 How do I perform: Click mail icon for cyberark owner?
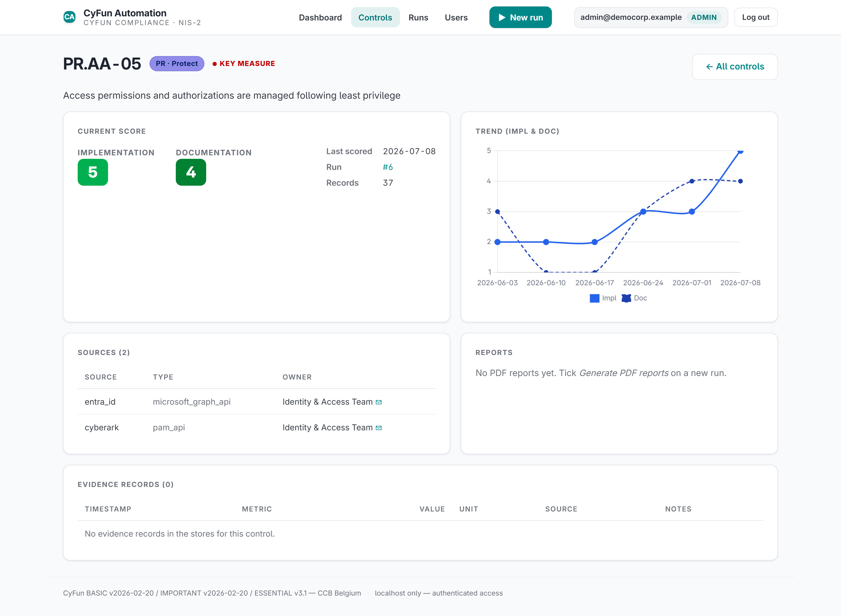(378, 428)
